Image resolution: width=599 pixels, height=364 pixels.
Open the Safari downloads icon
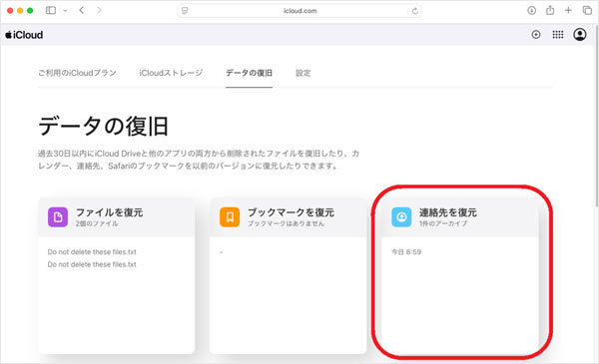coord(531,11)
